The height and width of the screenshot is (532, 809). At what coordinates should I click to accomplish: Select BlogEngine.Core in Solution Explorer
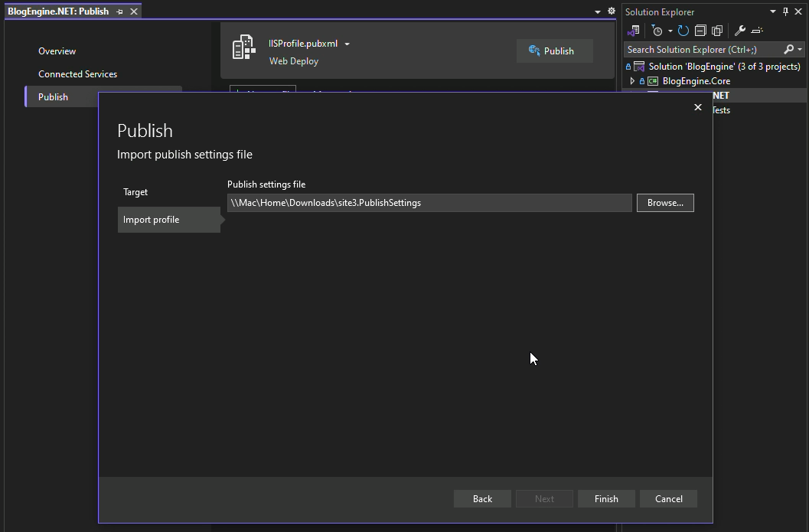pos(696,81)
